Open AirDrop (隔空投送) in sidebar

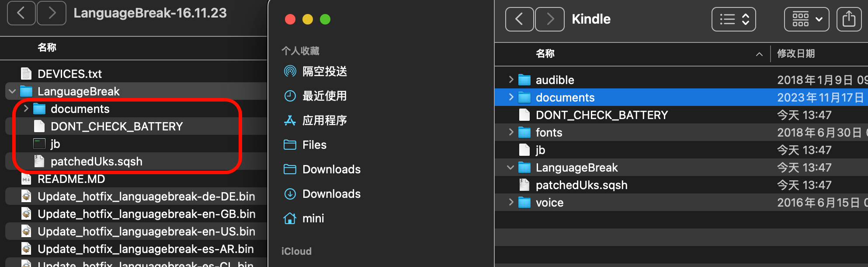pyautogui.click(x=324, y=71)
